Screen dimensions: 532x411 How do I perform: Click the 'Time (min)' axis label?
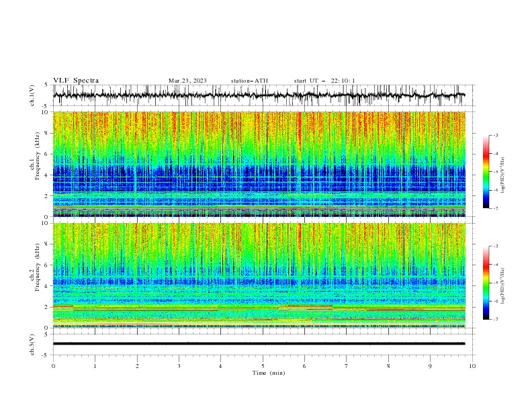269,373
